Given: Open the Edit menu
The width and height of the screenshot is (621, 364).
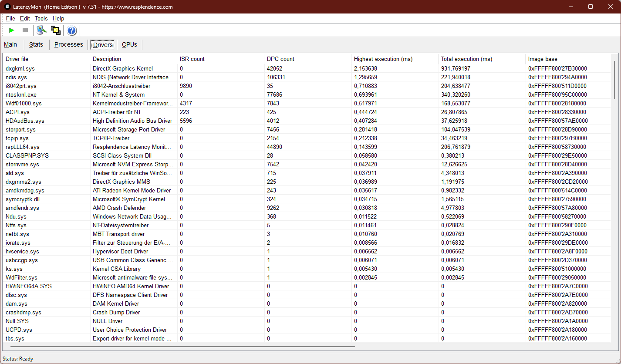Looking at the screenshot, I should point(25,18).
